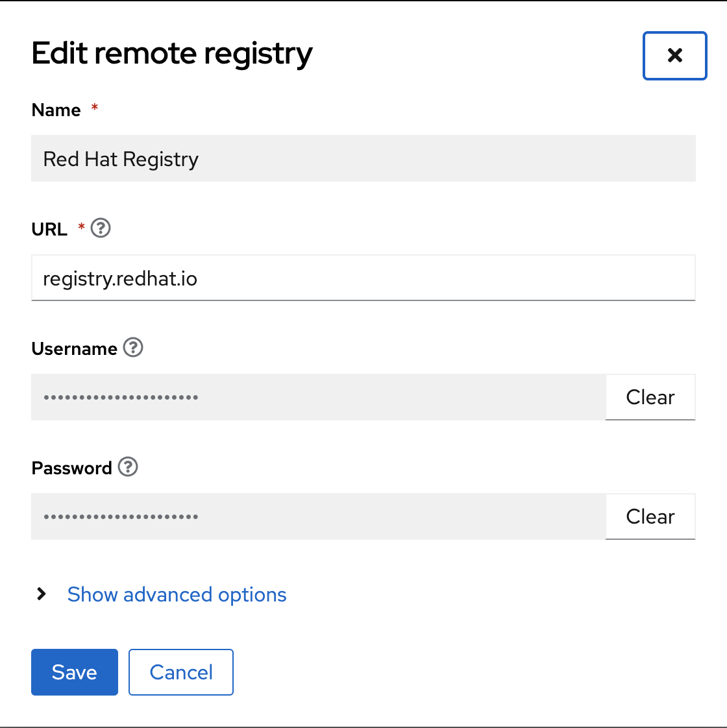Click the masked Password input field
Viewport: 727px width, 728px height.
coord(318,516)
